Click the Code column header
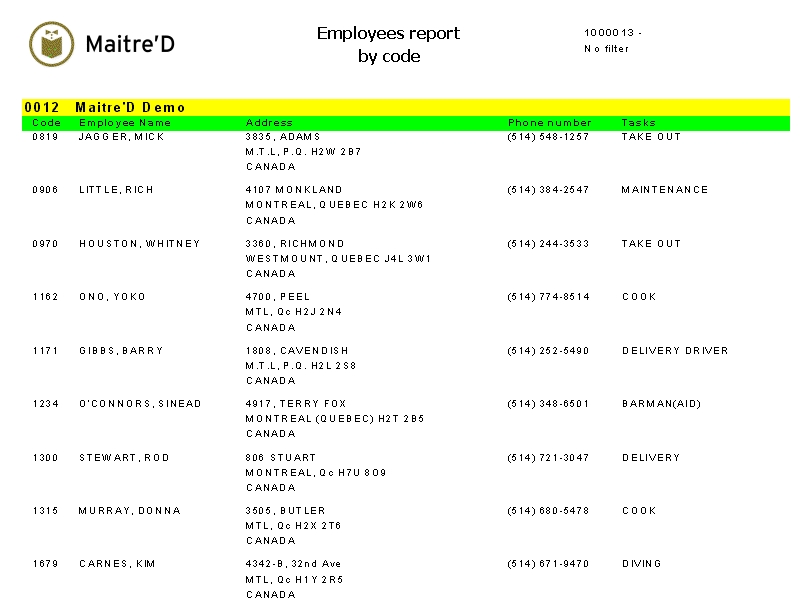The width and height of the screenshot is (806, 599). (46, 123)
